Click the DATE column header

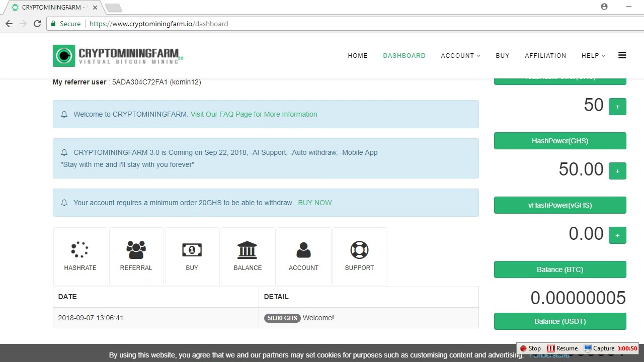[x=67, y=297]
